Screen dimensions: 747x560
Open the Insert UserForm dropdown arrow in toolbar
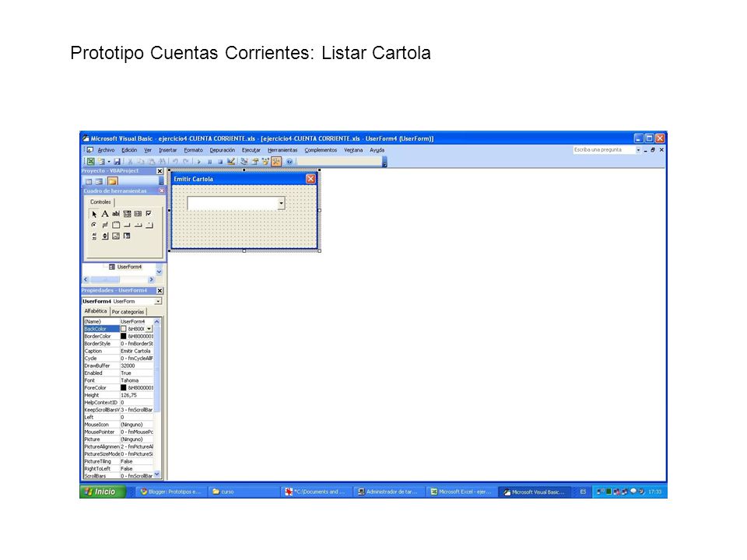pyautogui.click(x=109, y=162)
